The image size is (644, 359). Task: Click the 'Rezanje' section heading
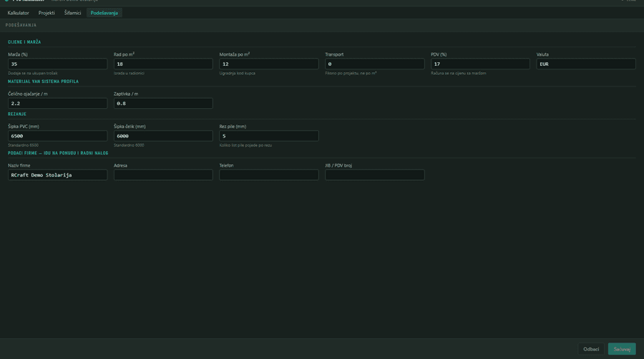[x=17, y=114]
